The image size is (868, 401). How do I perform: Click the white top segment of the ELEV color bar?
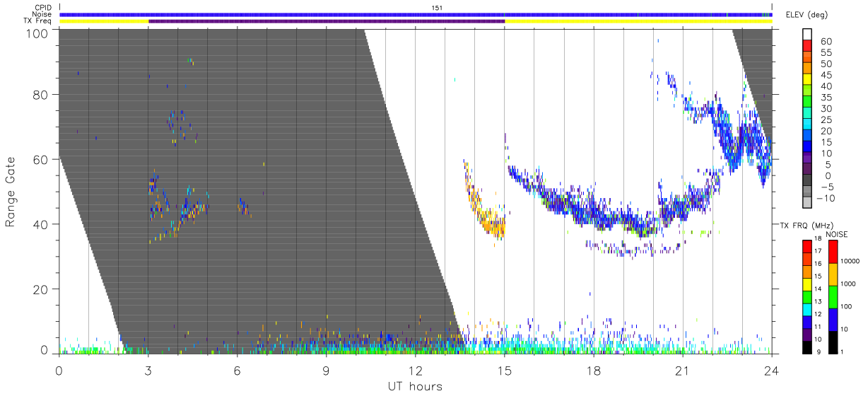click(808, 34)
